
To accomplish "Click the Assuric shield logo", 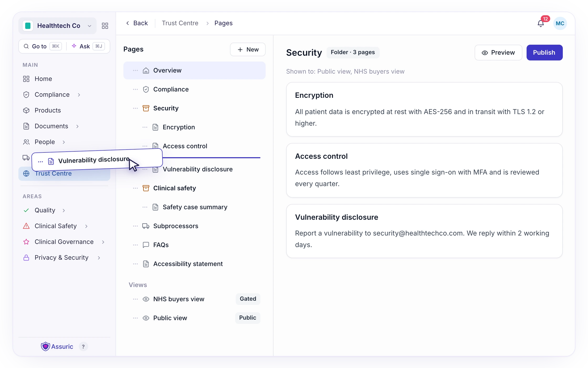I will coord(45,346).
